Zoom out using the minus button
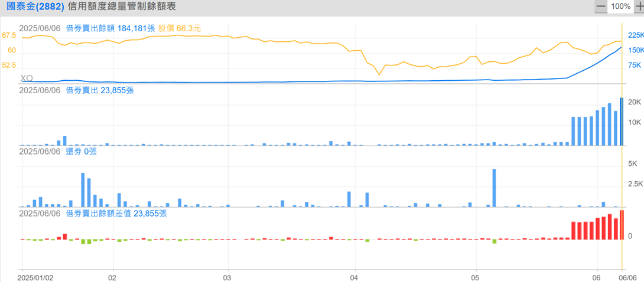This screenshot has height=282, width=644. (x=601, y=6)
